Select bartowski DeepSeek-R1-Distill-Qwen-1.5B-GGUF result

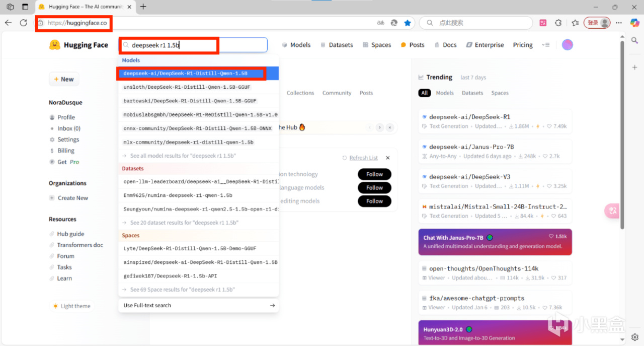[x=198, y=101]
